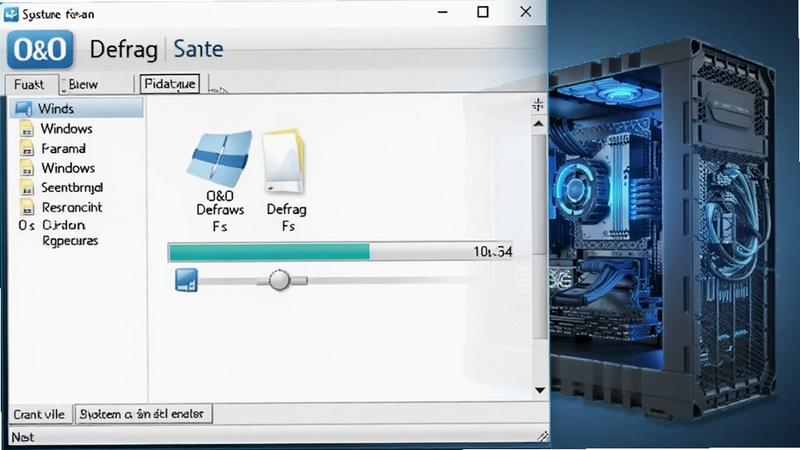Click the Sante heading text
The height and width of the screenshot is (450, 800).
[198, 49]
